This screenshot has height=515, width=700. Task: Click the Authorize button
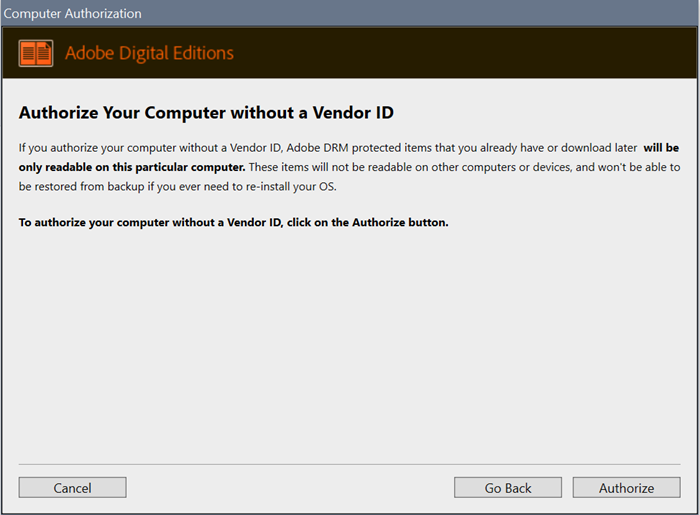[626, 487]
